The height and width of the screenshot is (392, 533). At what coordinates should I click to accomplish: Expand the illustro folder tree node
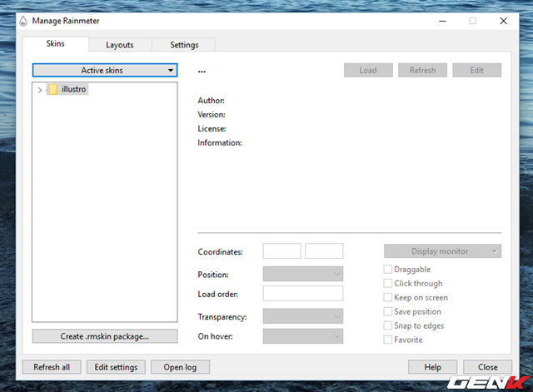click(x=40, y=90)
